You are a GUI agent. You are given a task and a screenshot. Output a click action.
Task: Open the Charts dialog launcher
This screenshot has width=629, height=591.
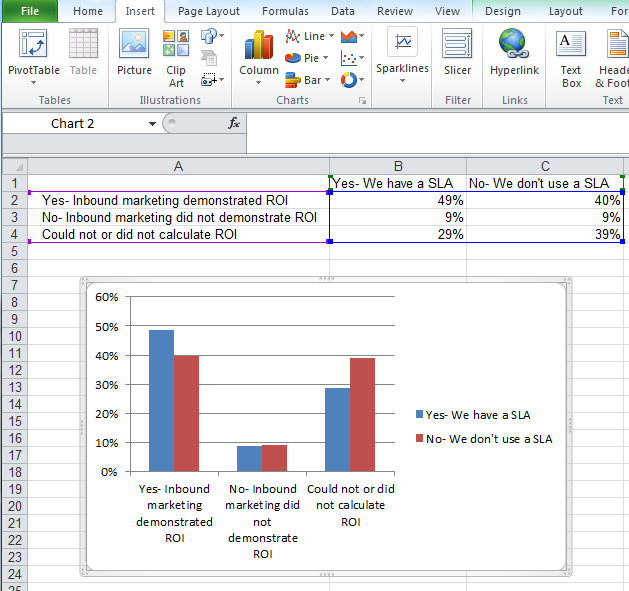click(362, 101)
